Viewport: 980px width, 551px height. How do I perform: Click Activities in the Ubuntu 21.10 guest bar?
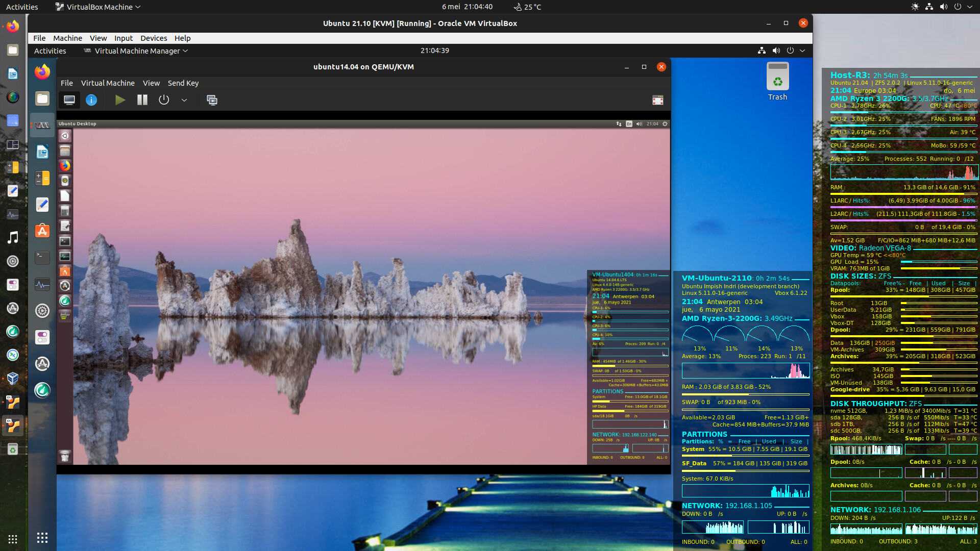click(x=50, y=51)
